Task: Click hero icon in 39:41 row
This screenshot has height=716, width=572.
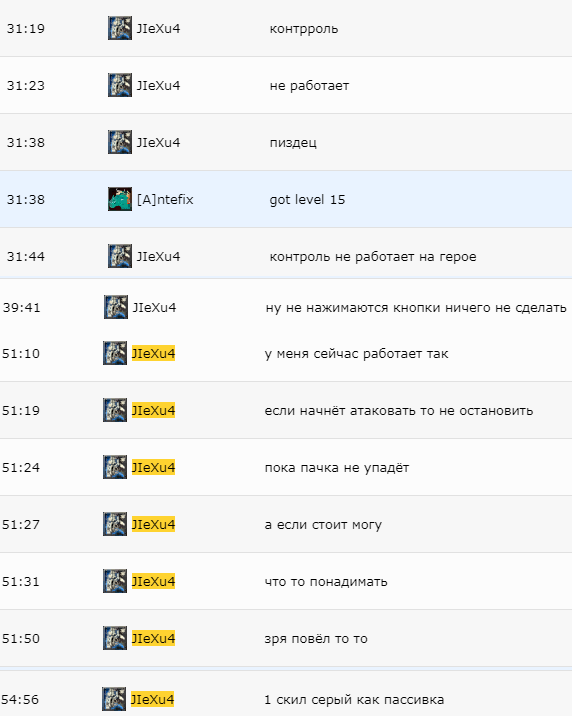Action: pos(116,307)
